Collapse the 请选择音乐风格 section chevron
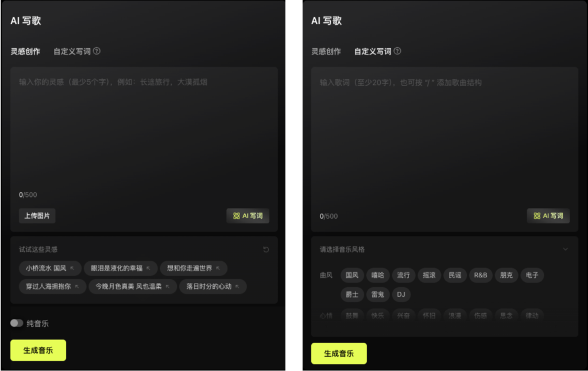Viewport: 588px width, 371px height. (x=566, y=249)
